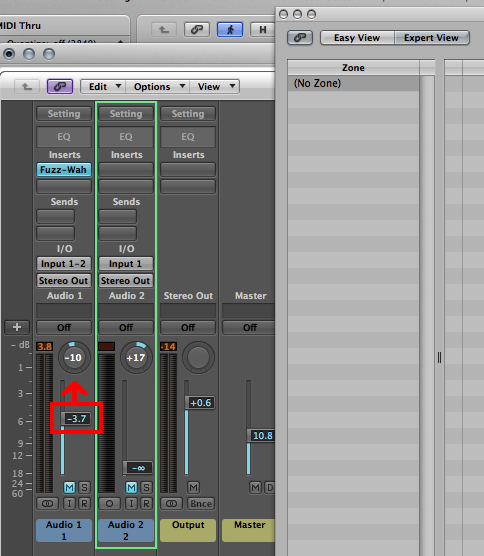484x556 pixels.
Task: Click Stereo Out volume fader at +0.6
Action: (x=200, y=402)
